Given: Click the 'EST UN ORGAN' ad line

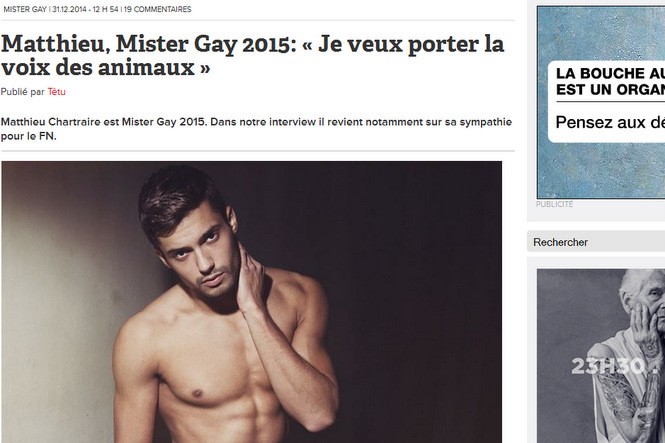Looking at the screenshot, I should [x=610, y=90].
